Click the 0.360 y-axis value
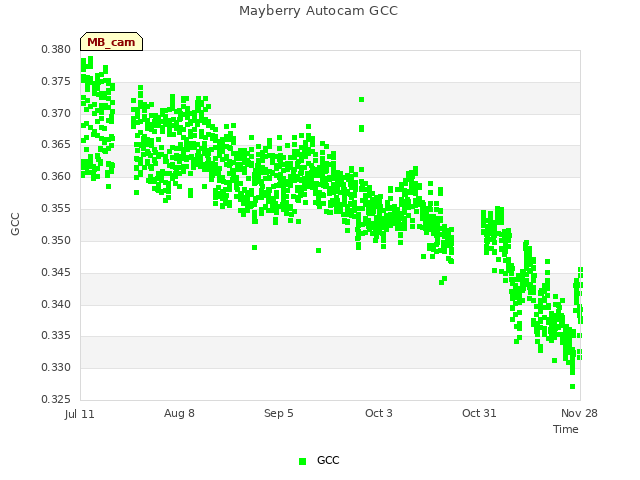Screen dimensions: 640x480 point(56,176)
